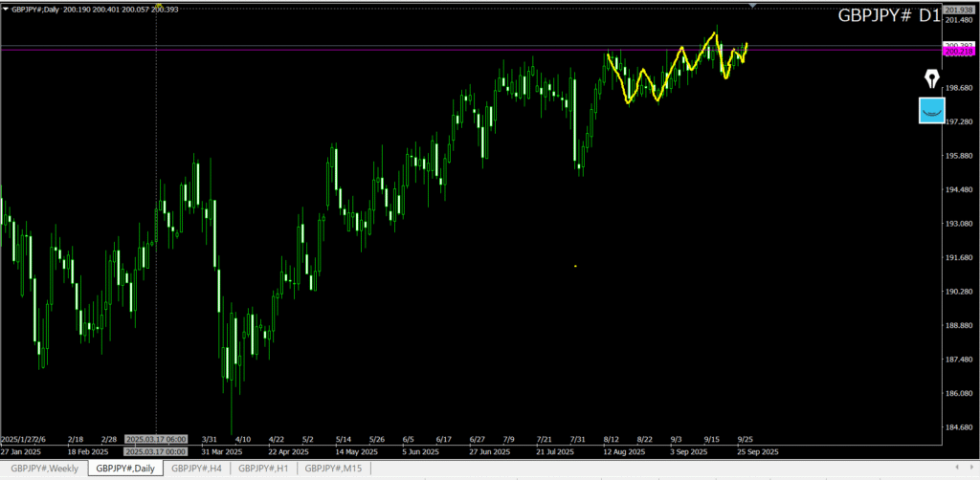Click the yellow marker atop the vertical dotted line
Screen dimensions: 980x480
tap(157, 6)
